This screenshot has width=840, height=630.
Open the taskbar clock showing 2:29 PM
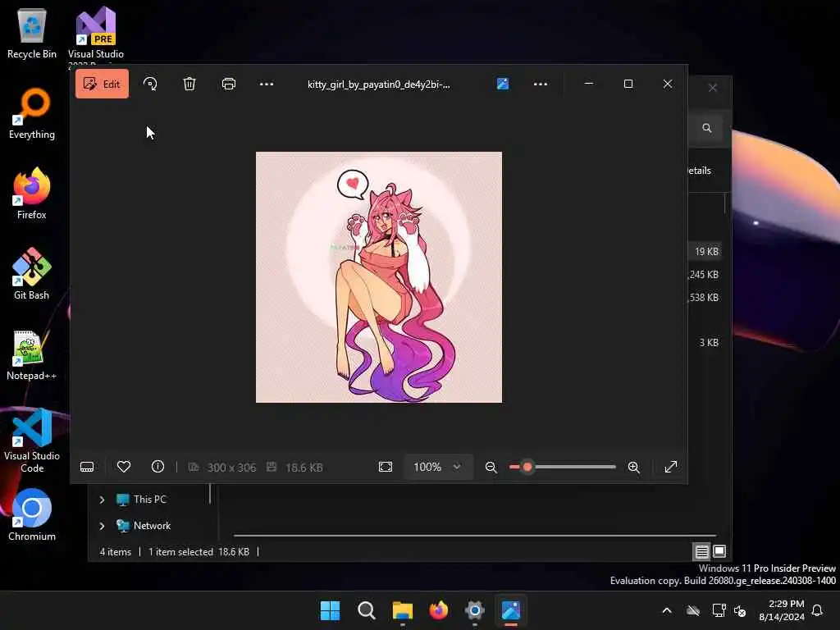pyautogui.click(x=782, y=610)
